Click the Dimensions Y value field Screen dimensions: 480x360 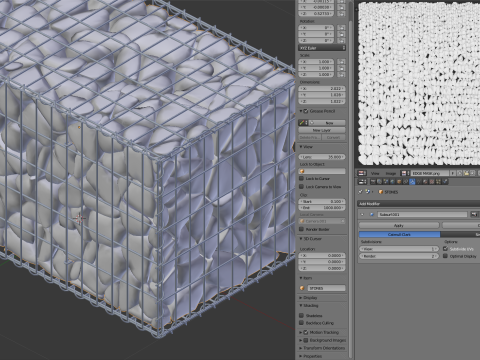(x=322, y=95)
